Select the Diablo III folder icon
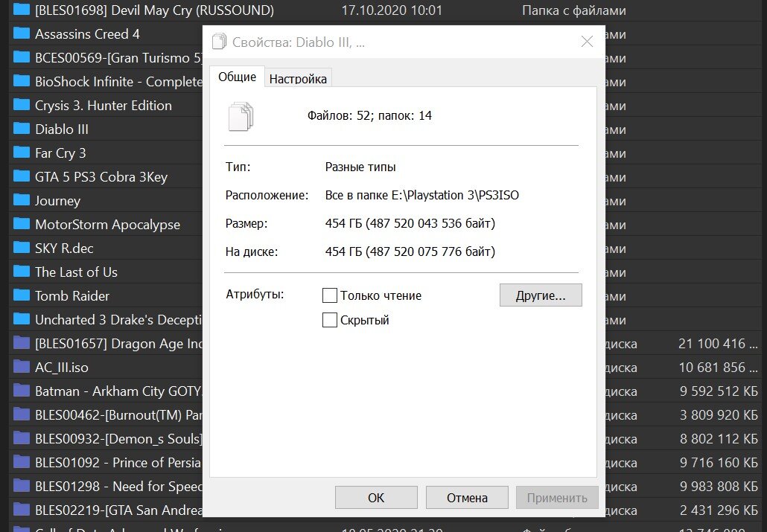767x532 pixels. click(x=21, y=129)
